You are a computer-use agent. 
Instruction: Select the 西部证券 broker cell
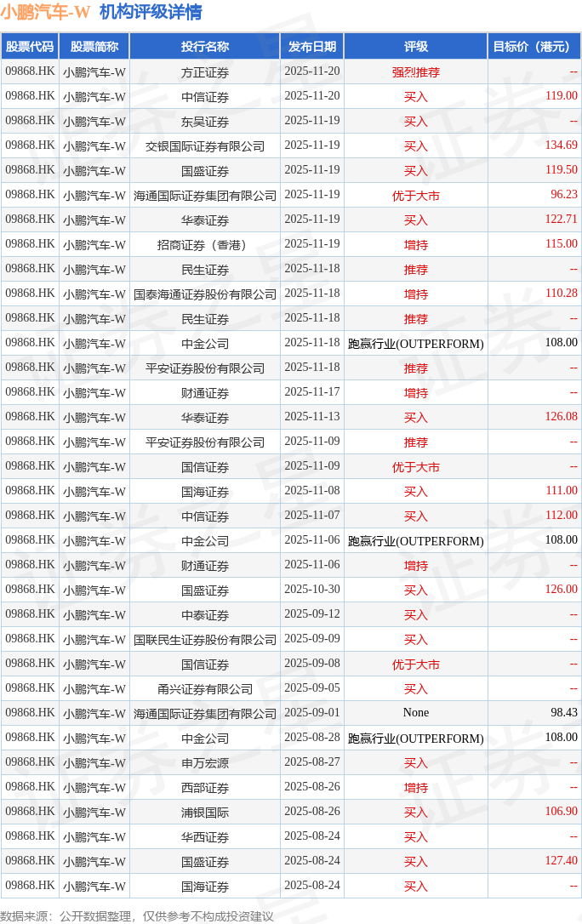[x=205, y=787]
